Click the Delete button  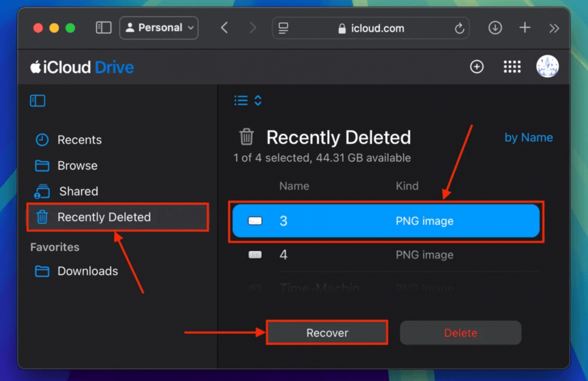(x=460, y=332)
